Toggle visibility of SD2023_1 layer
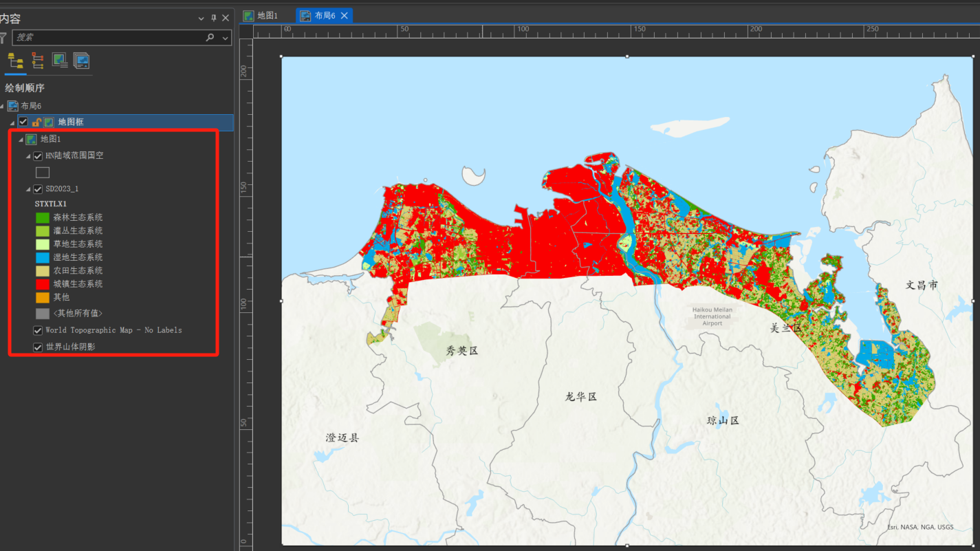Screen dimensions: 980x551 point(39,189)
